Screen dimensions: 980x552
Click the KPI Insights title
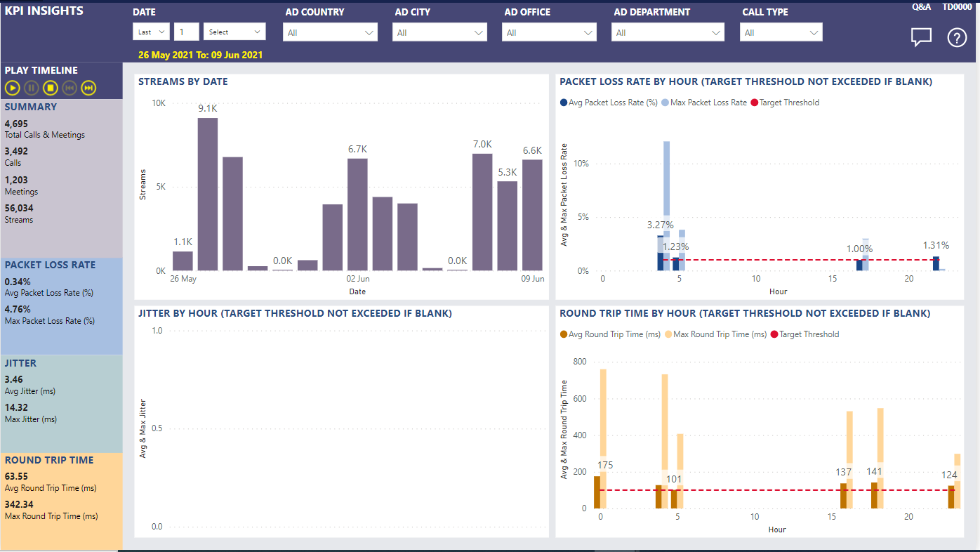coord(44,11)
